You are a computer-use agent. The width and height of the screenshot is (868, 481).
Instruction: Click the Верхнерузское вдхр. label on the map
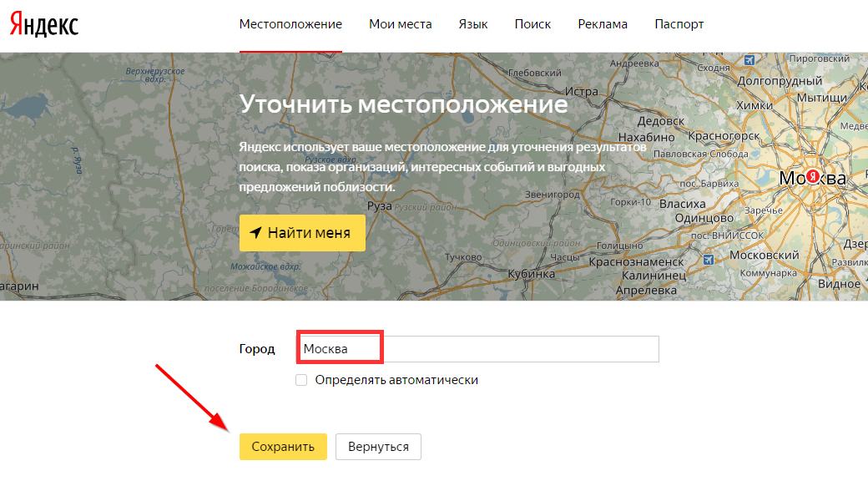click(155, 75)
